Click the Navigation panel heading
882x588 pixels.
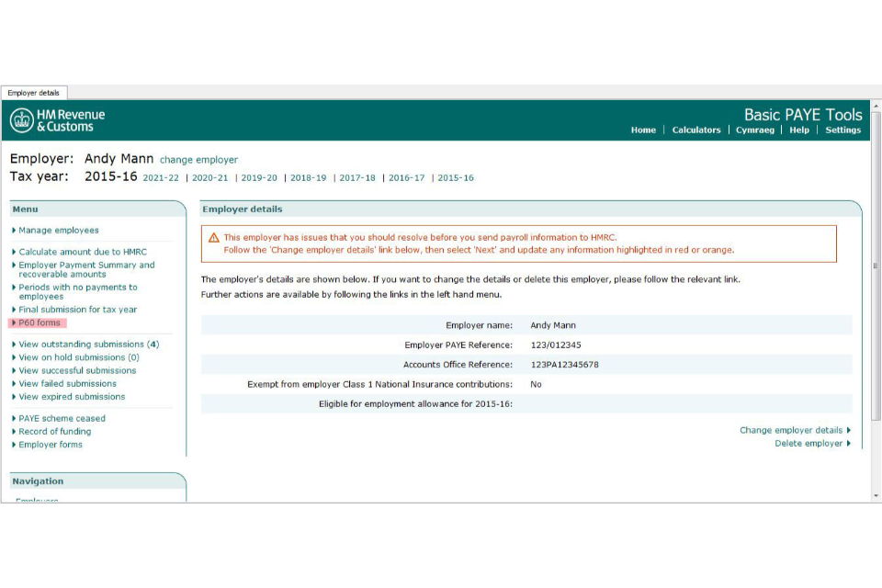(38, 481)
